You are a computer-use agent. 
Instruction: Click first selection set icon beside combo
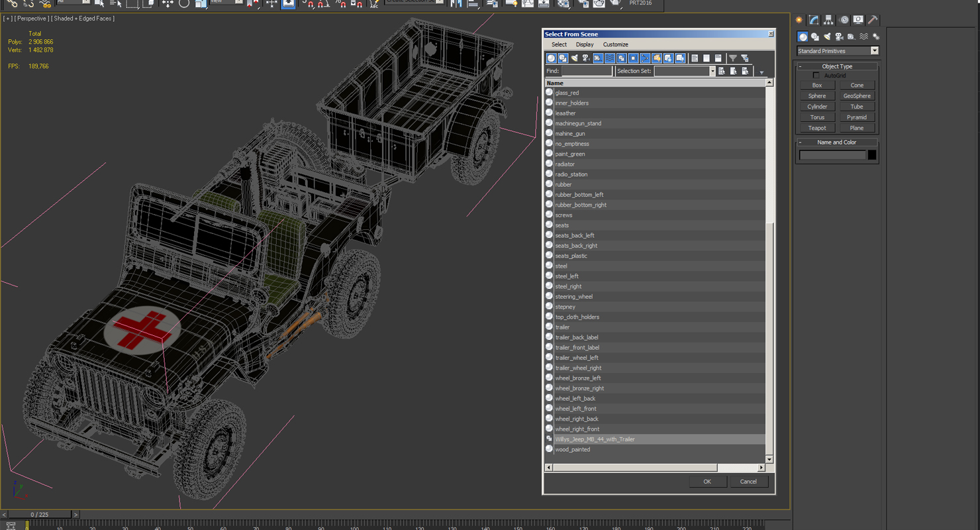pos(722,71)
